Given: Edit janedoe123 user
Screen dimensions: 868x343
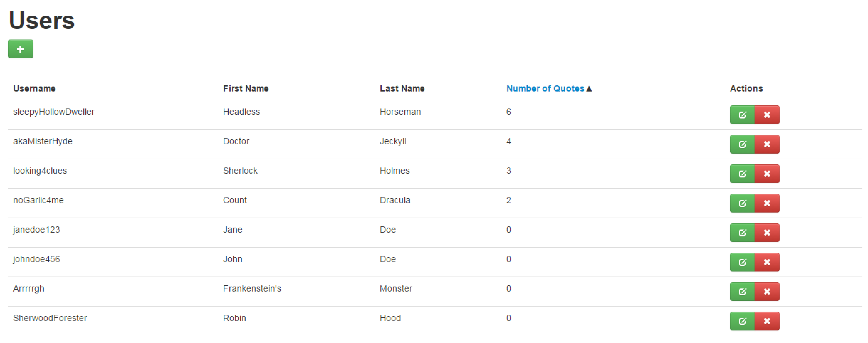Looking at the screenshot, I should (742, 233).
